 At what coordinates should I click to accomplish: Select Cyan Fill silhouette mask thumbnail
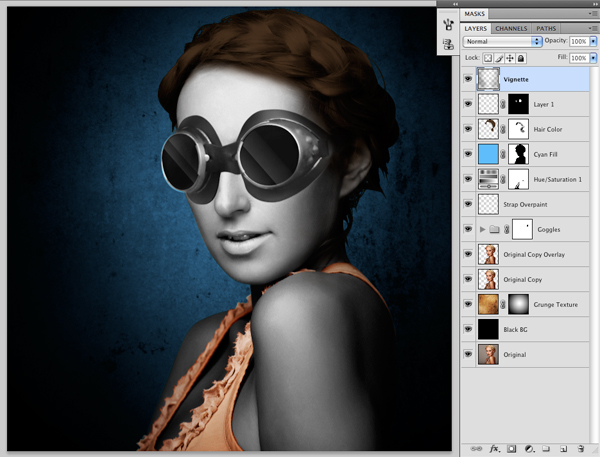click(x=518, y=154)
